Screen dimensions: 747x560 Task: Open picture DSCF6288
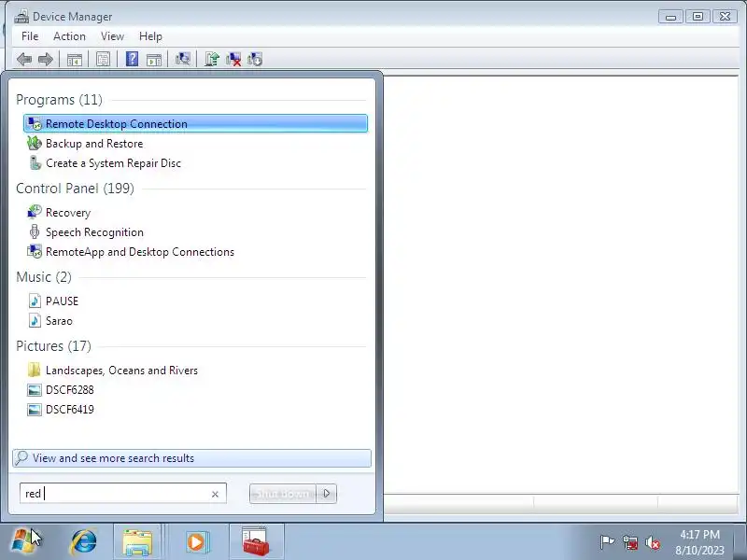click(195, 389)
